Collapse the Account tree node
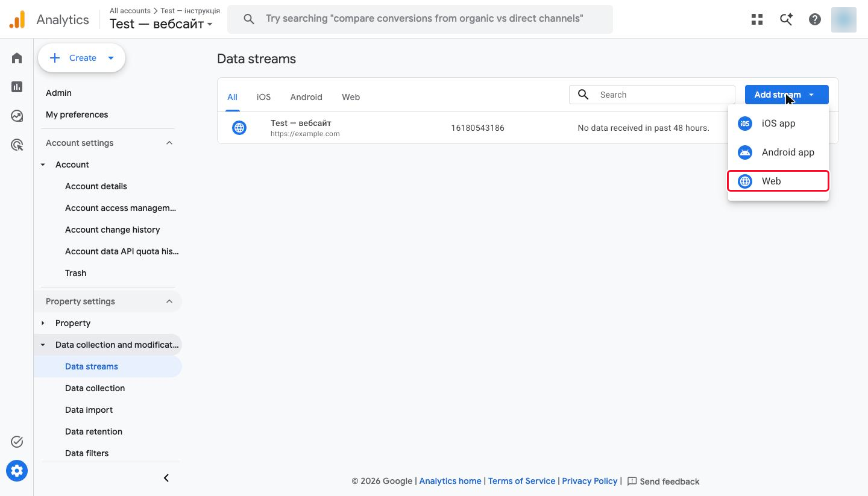Image resolution: width=868 pixels, height=496 pixels. click(x=43, y=165)
